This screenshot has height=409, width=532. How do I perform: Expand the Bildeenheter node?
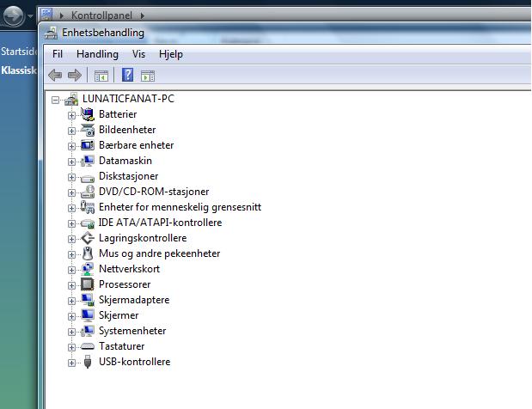(x=71, y=131)
